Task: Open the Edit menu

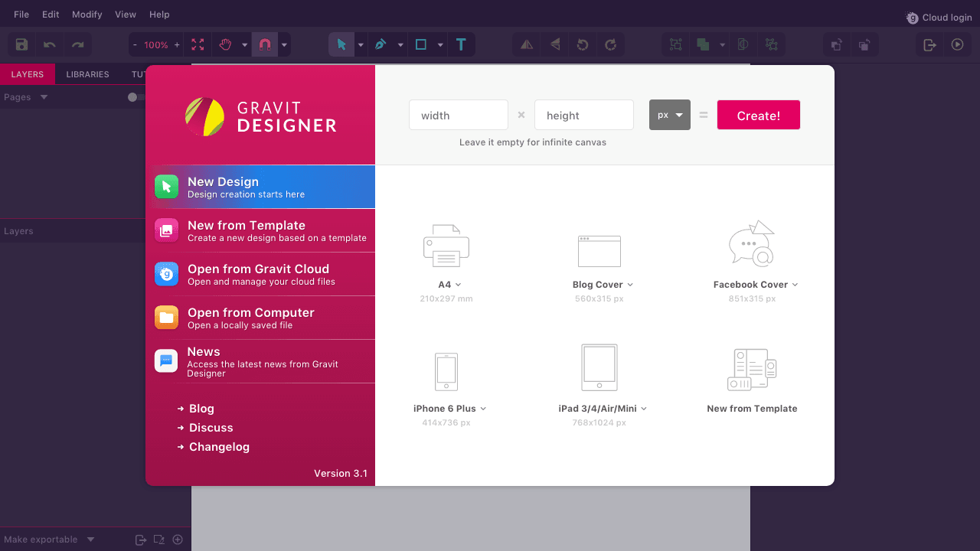Action: click(x=51, y=15)
